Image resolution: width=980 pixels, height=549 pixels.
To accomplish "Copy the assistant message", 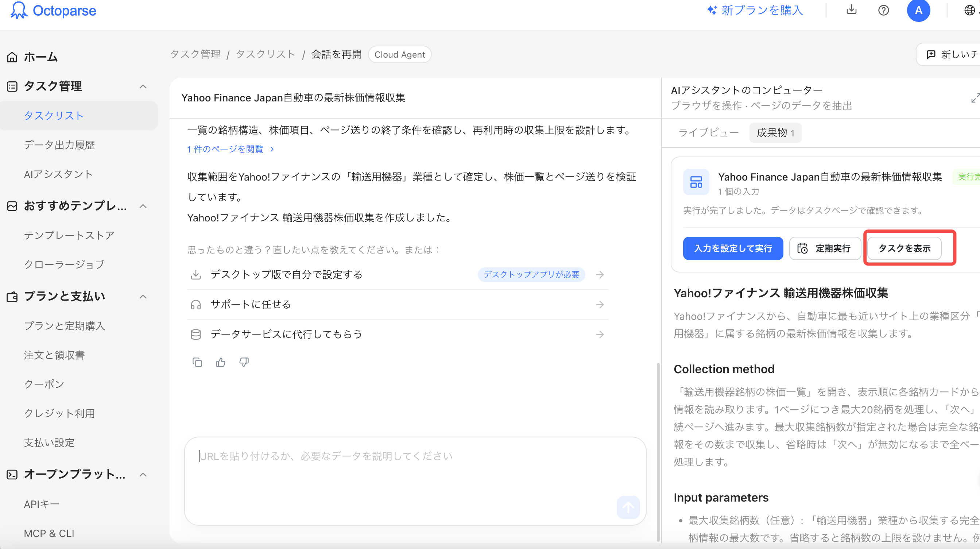I will pos(197,362).
